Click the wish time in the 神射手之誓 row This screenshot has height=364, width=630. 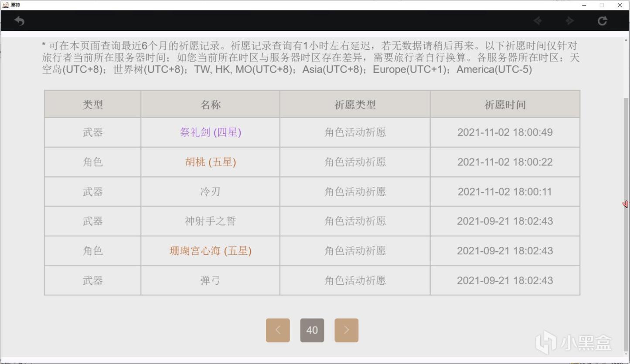click(505, 221)
